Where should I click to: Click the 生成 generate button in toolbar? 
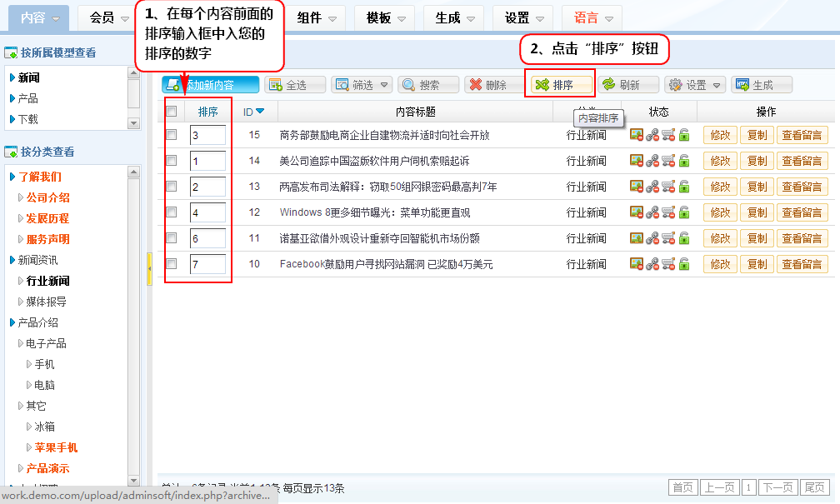pyautogui.click(x=761, y=85)
